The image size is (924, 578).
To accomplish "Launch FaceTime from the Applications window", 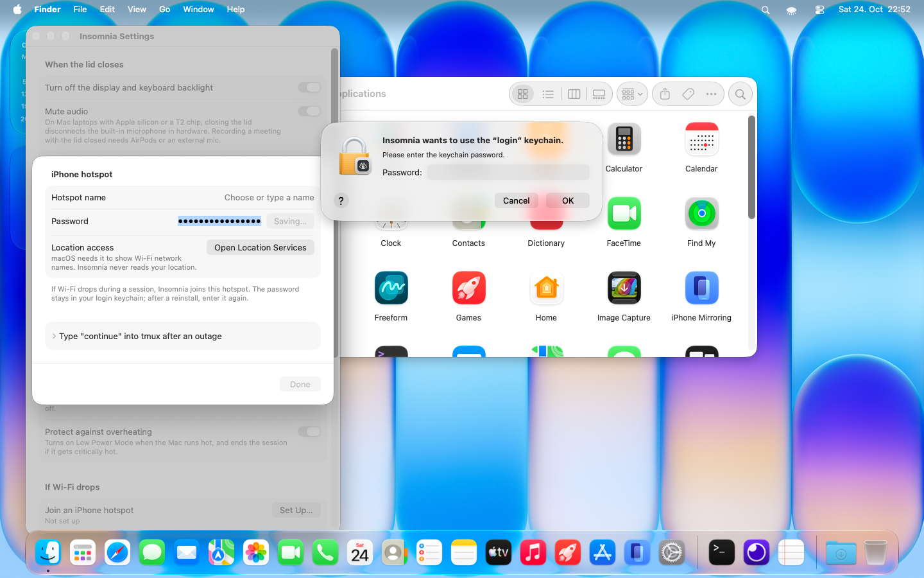I will 624,214.
